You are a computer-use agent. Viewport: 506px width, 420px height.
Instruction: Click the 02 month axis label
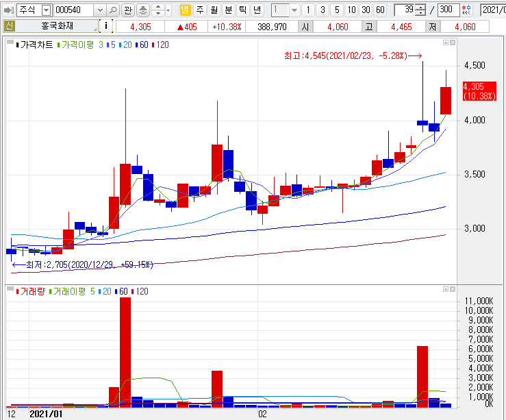(262, 415)
